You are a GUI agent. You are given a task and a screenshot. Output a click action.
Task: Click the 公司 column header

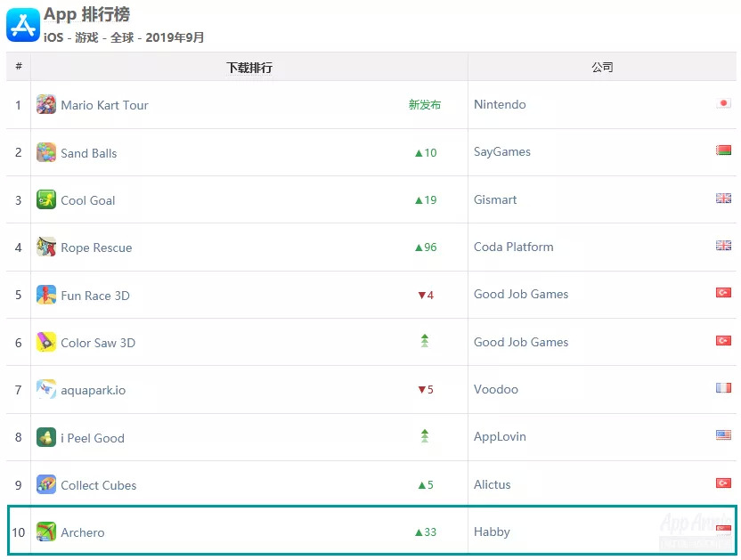pos(602,67)
